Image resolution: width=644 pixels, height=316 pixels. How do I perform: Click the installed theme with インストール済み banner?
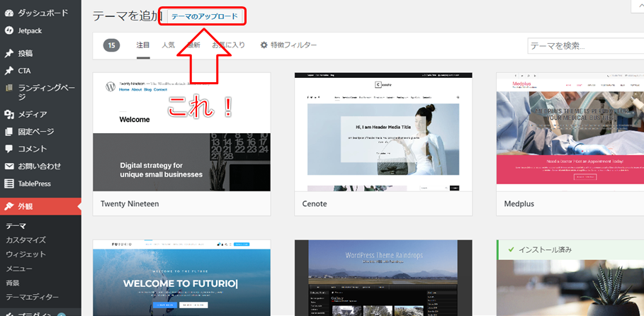570,278
